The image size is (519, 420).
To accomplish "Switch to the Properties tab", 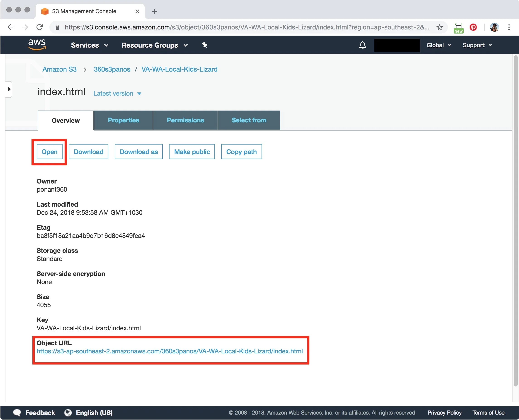I will pos(124,120).
